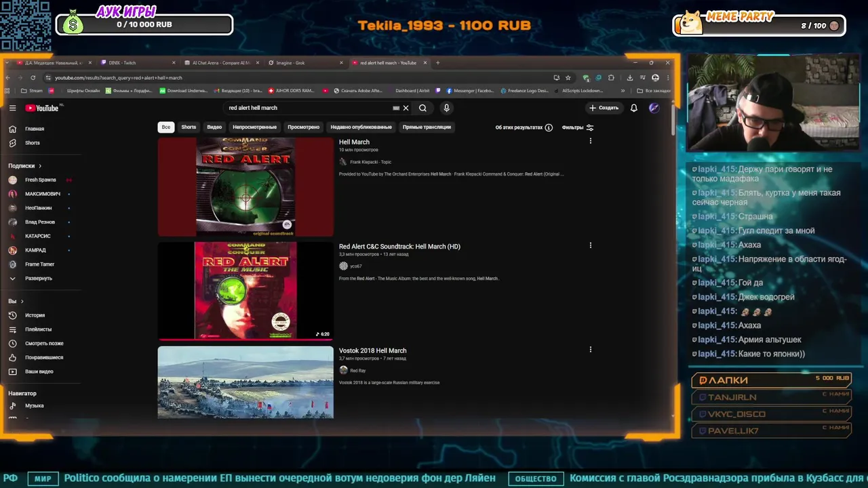The height and width of the screenshot is (488, 868).
Task: Click the Red Alert The Music thumbnail
Action: click(x=245, y=291)
